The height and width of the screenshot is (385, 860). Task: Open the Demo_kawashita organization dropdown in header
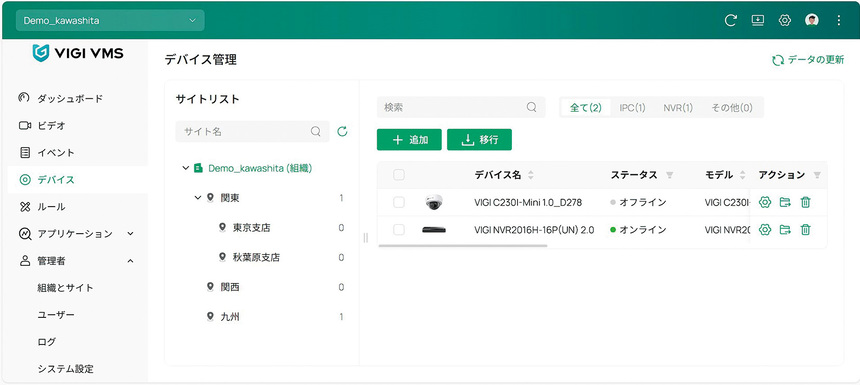click(110, 20)
